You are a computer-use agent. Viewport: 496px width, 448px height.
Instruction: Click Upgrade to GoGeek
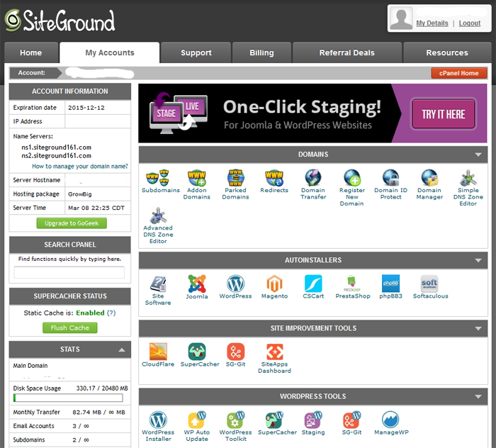pyautogui.click(x=72, y=223)
